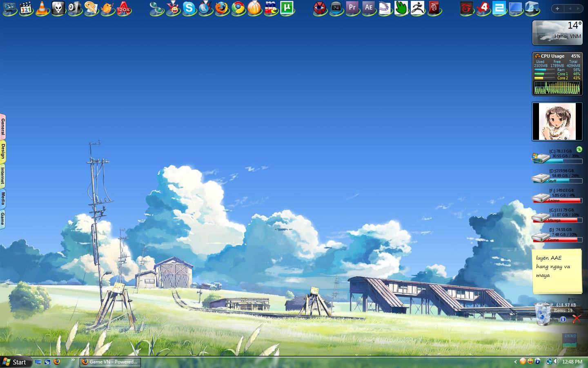Open the mIRC dock icon
This screenshot has height=368, width=588.
271,8
